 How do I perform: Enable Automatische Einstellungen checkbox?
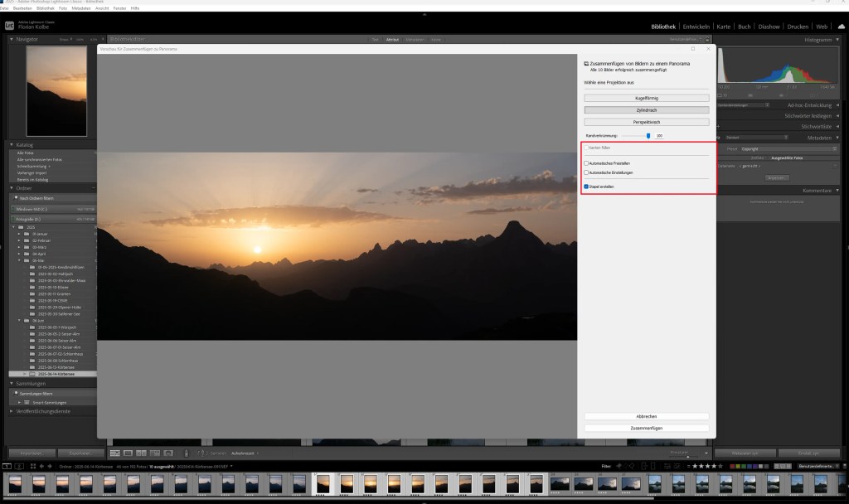pyautogui.click(x=586, y=172)
